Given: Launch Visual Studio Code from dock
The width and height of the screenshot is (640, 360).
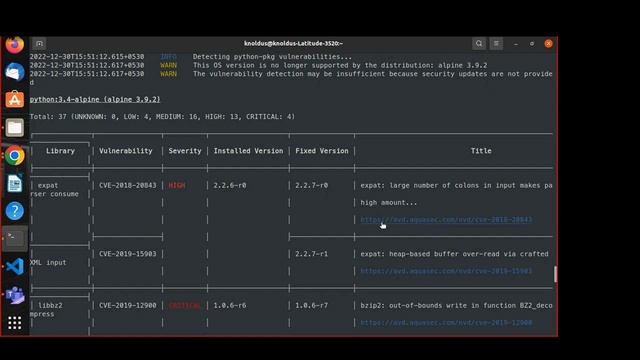Looking at the screenshot, I should [15, 267].
